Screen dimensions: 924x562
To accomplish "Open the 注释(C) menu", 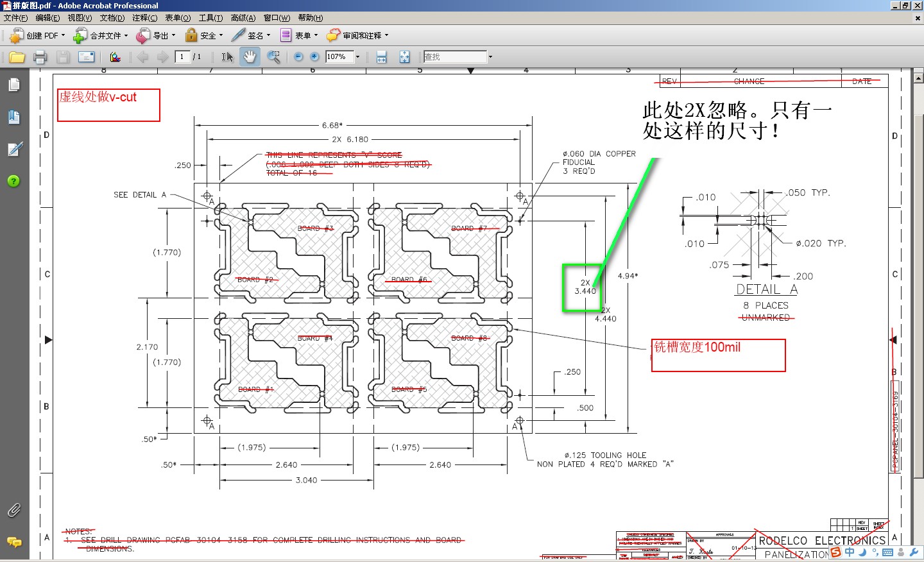I will click(144, 18).
